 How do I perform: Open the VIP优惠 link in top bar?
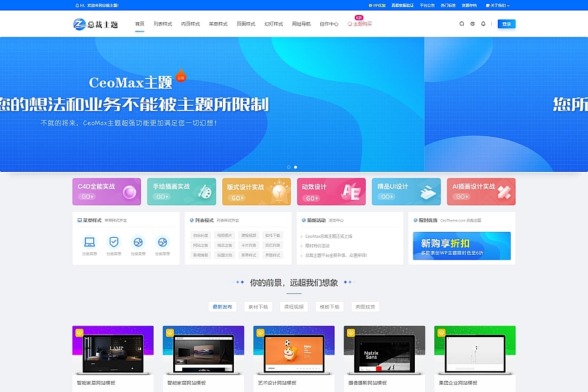point(377,5)
